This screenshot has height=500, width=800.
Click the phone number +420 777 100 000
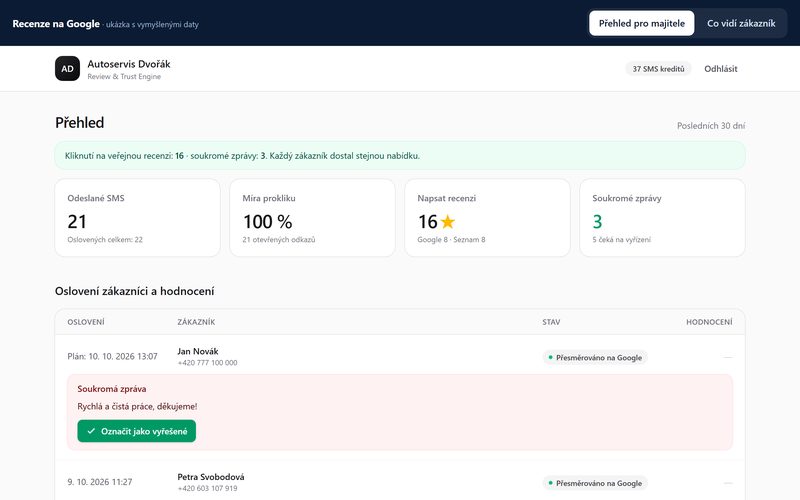point(207,363)
